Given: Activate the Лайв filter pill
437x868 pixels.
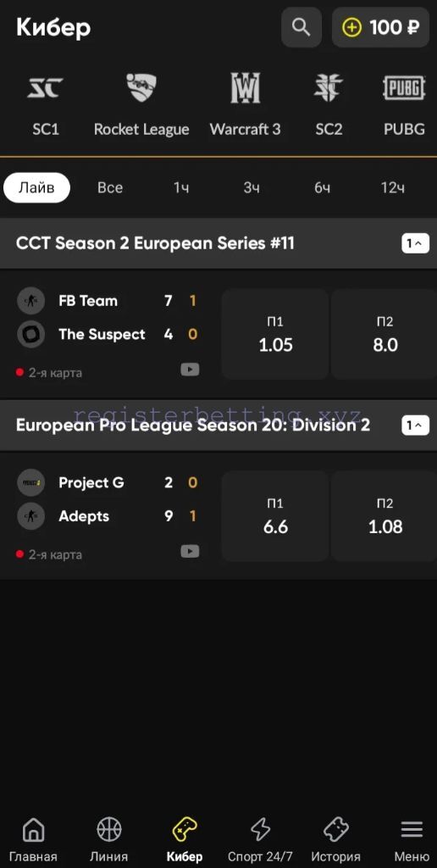Looking at the screenshot, I should [37, 187].
